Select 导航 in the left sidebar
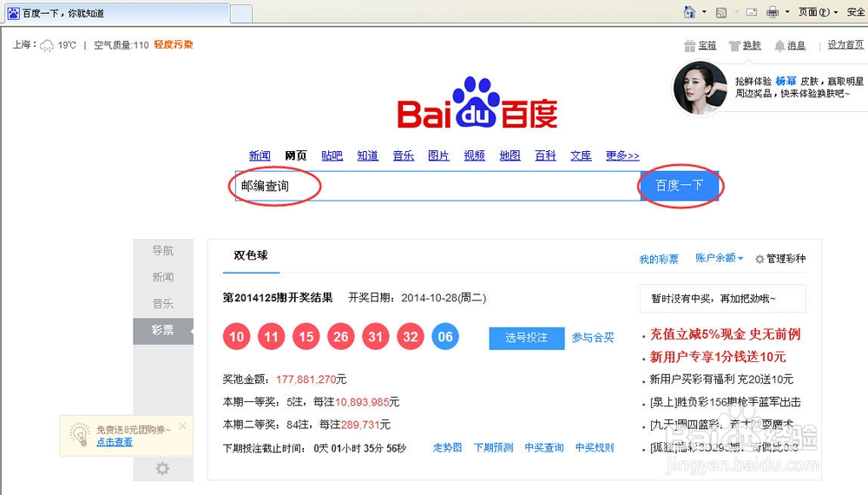The image size is (868, 495). coord(163,251)
